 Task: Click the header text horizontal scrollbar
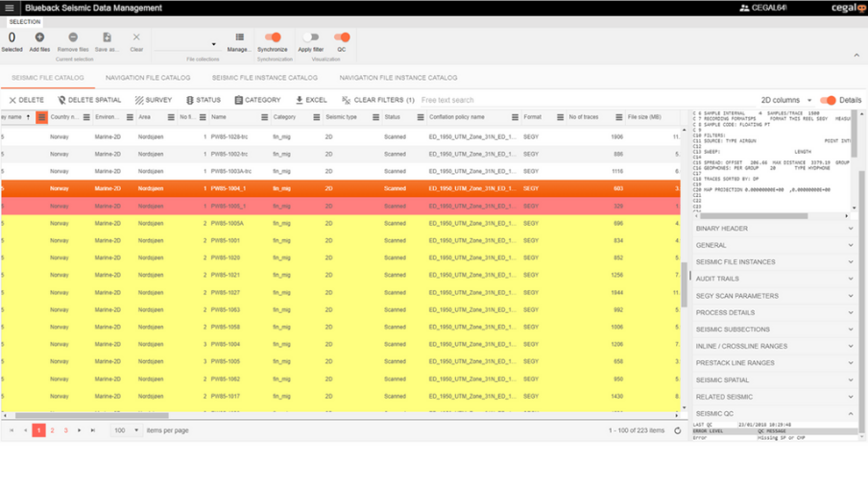pyautogui.click(x=754, y=216)
